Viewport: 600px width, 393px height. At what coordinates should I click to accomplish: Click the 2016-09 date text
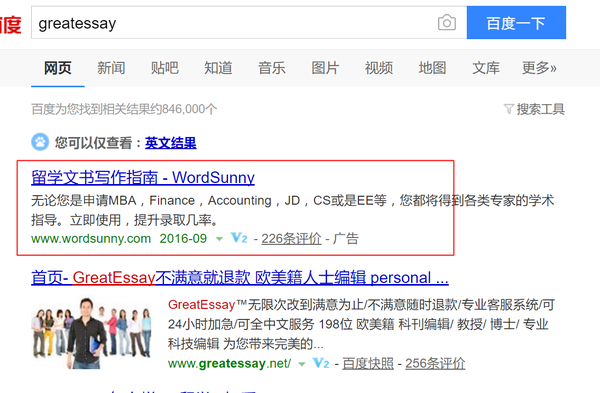click(183, 238)
